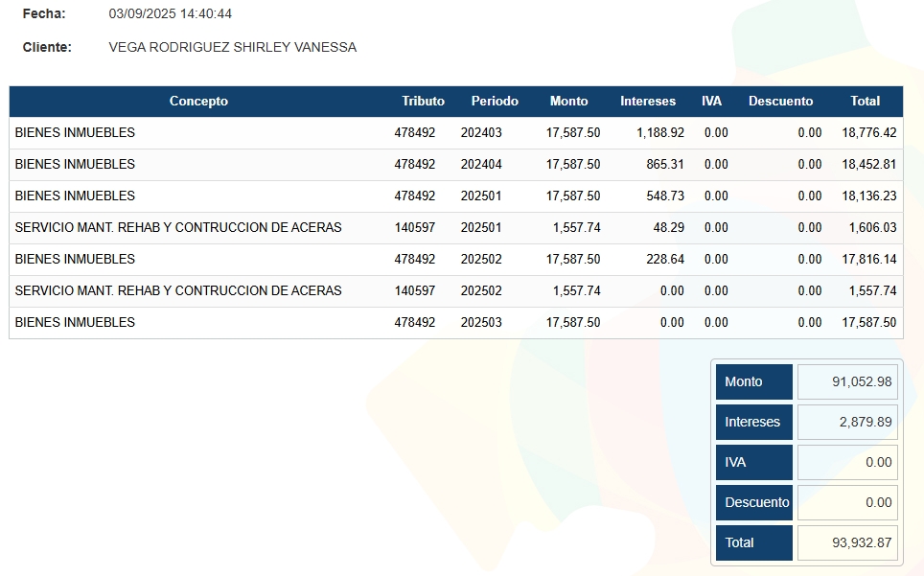Select the grand Total field showing 93,932.87

tap(847, 542)
